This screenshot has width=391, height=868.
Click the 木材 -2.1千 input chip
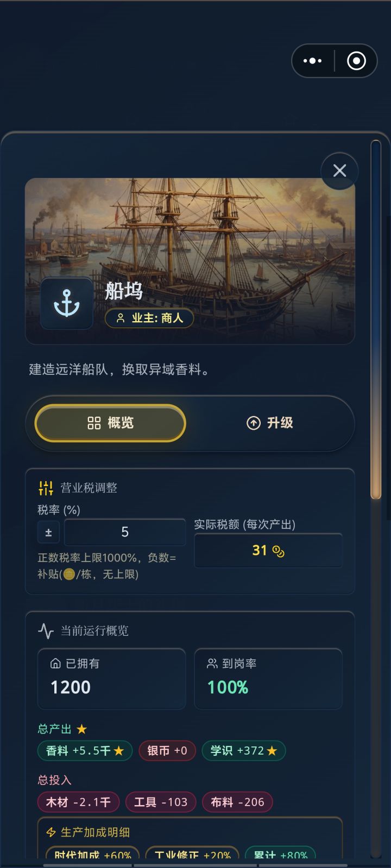point(78,802)
